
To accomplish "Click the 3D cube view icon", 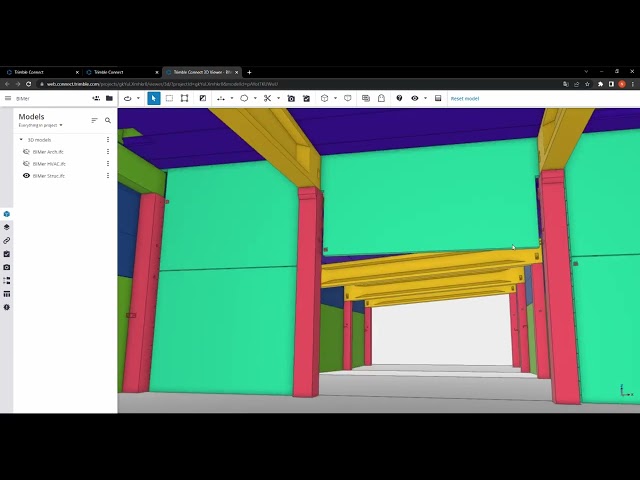I will click(324, 98).
